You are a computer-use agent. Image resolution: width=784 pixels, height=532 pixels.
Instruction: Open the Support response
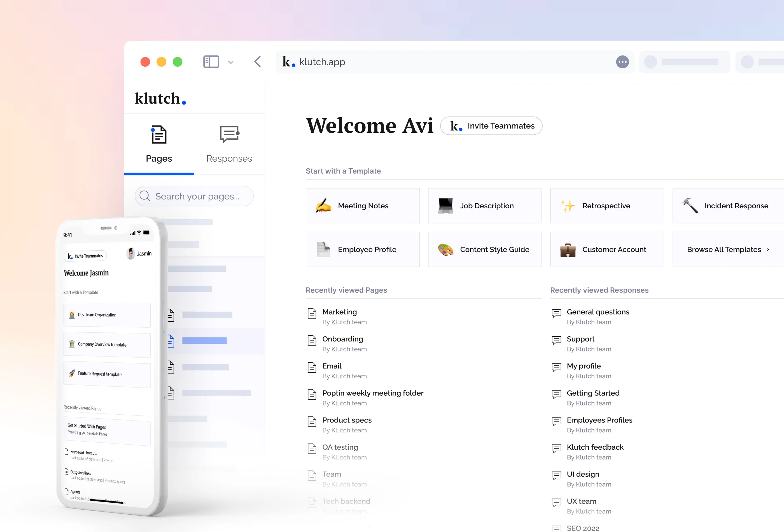click(580, 339)
